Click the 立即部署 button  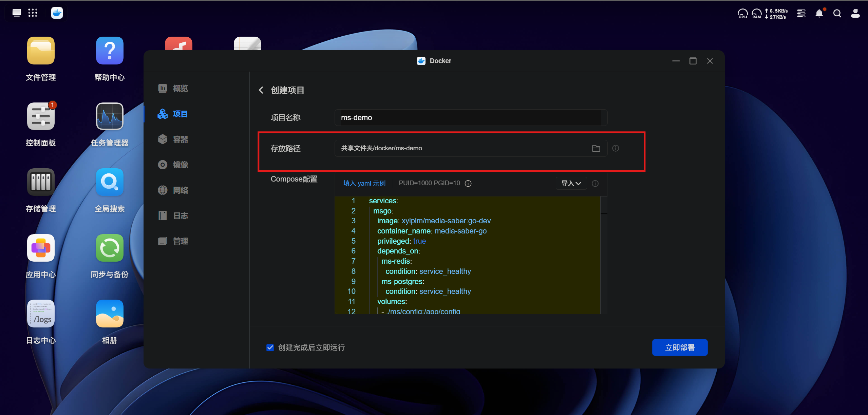(x=679, y=347)
